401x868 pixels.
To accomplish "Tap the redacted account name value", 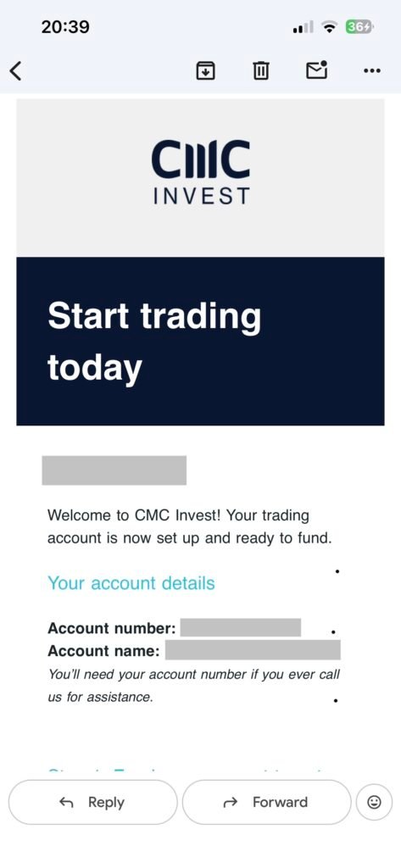I will tap(253, 650).
